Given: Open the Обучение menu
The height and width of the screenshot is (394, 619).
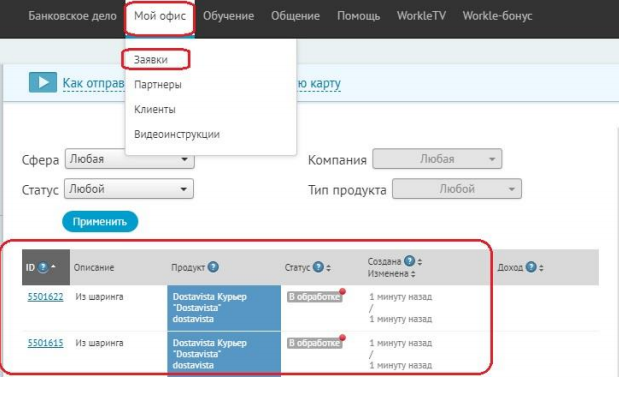Looking at the screenshot, I should [228, 16].
